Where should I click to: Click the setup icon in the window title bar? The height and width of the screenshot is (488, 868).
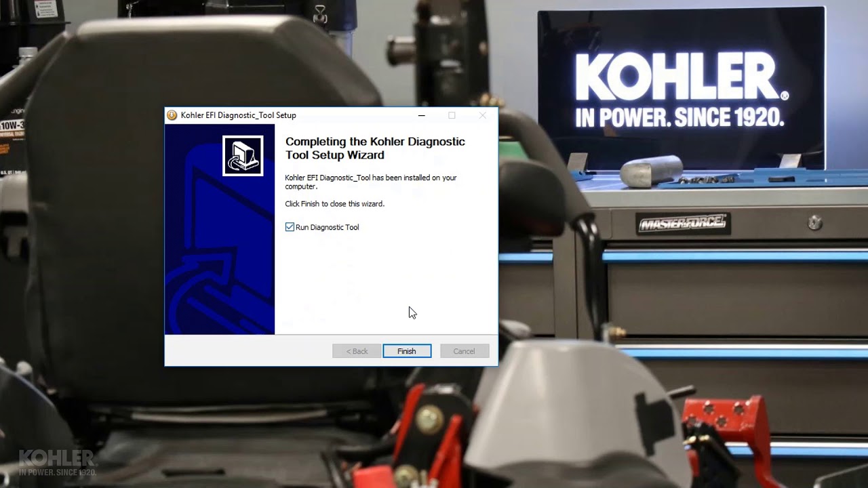(x=172, y=115)
